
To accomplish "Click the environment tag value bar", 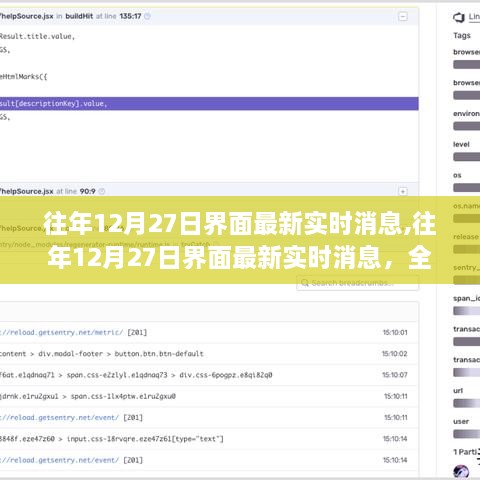I will pyautogui.click(x=467, y=126).
